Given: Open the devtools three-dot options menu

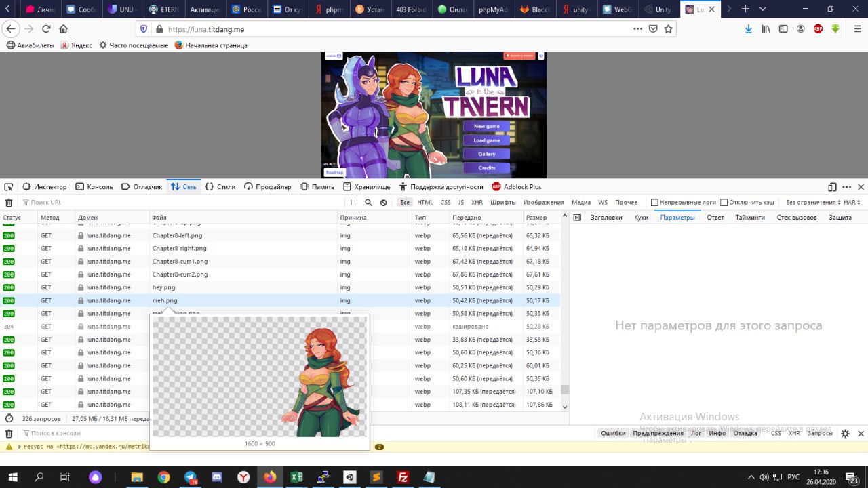Looking at the screenshot, I should click(x=846, y=187).
